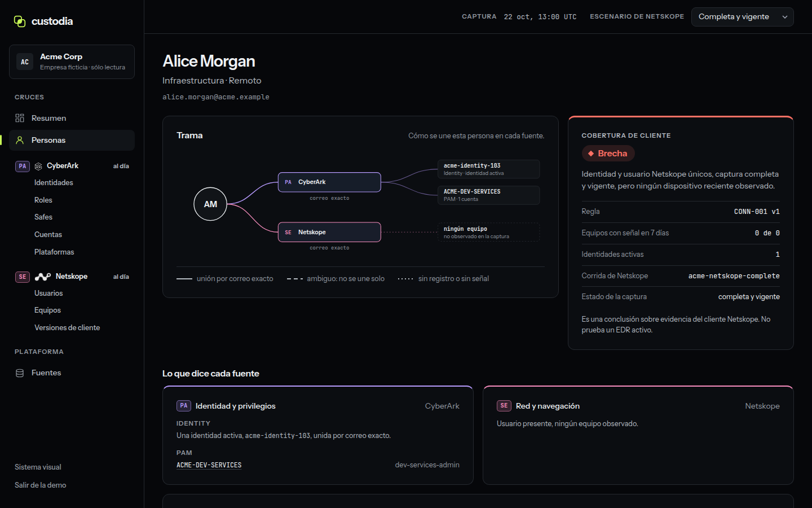This screenshot has width=812, height=508.
Task: Click the custodia logo icon
Action: pos(20,21)
